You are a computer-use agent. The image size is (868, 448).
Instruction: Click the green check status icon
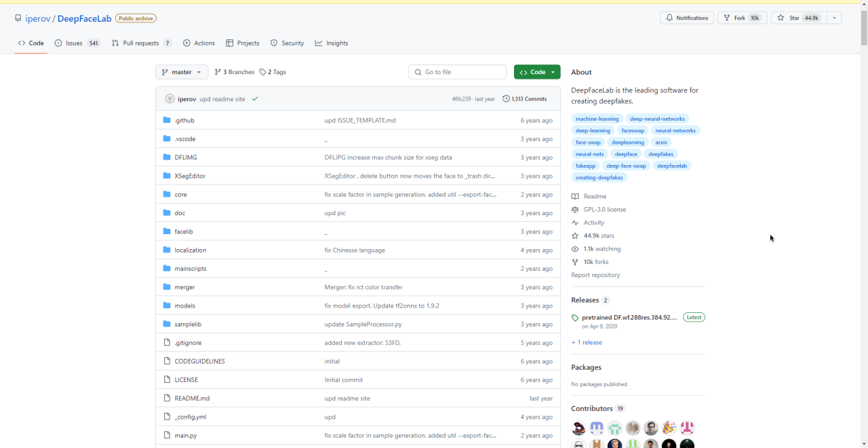[x=255, y=99]
